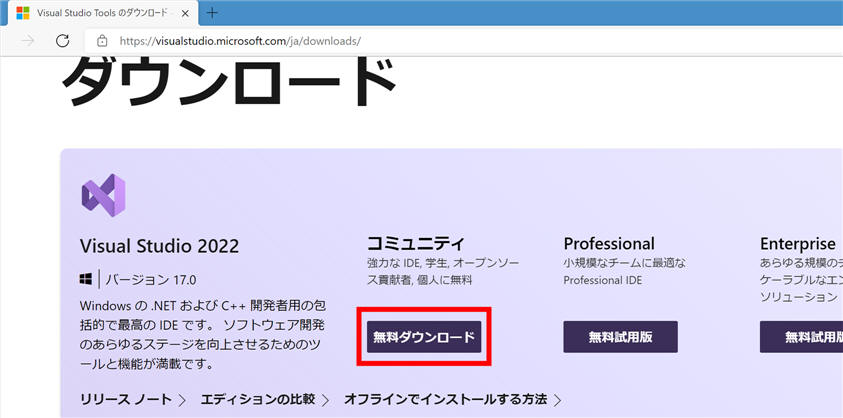Click the Enterprise 無料試用版 button
843x418 pixels.
802,337
